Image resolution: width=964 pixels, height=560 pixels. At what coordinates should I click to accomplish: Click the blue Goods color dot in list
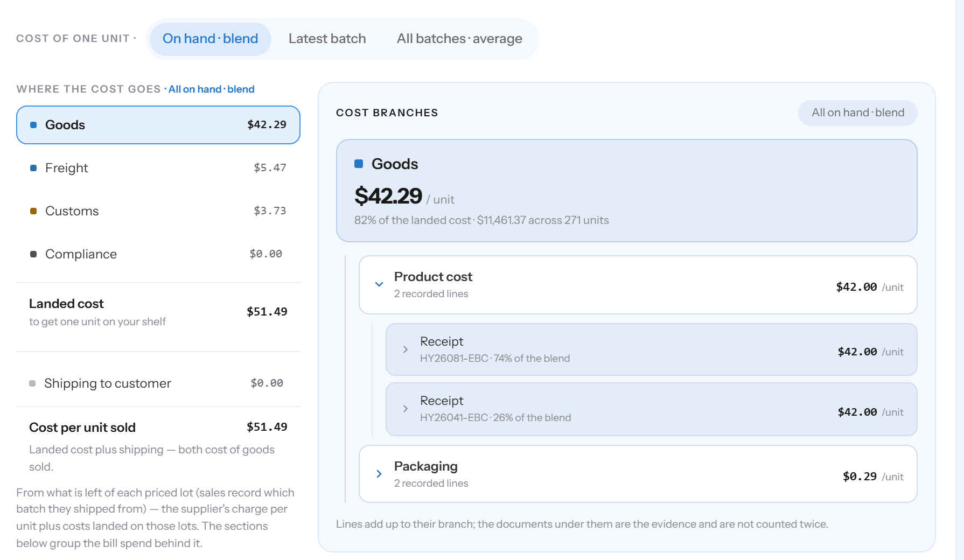pyautogui.click(x=33, y=125)
